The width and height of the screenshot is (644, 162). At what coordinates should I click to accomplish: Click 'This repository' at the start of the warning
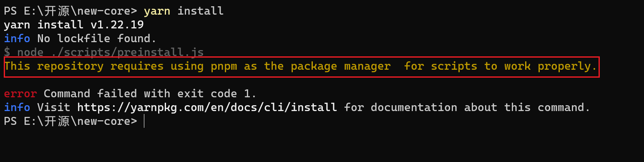[54, 66]
